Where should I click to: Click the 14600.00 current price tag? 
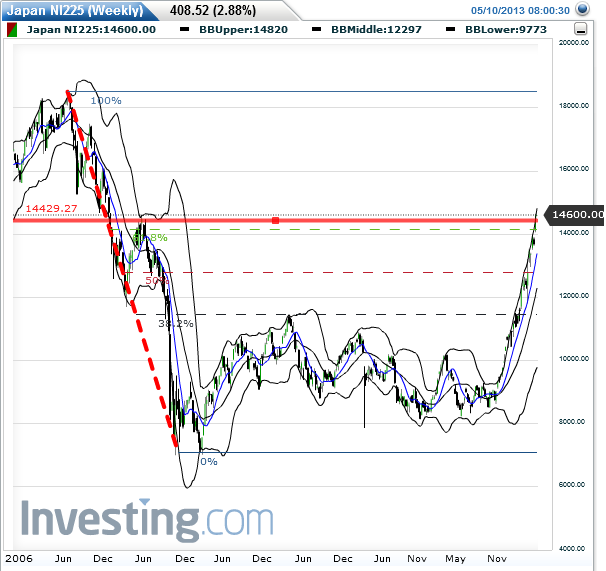tap(574, 215)
